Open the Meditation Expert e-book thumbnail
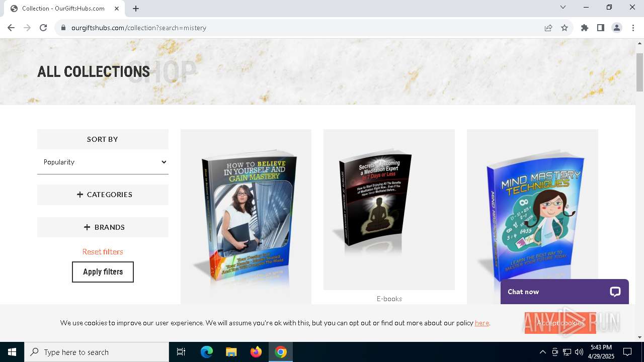 click(389, 209)
